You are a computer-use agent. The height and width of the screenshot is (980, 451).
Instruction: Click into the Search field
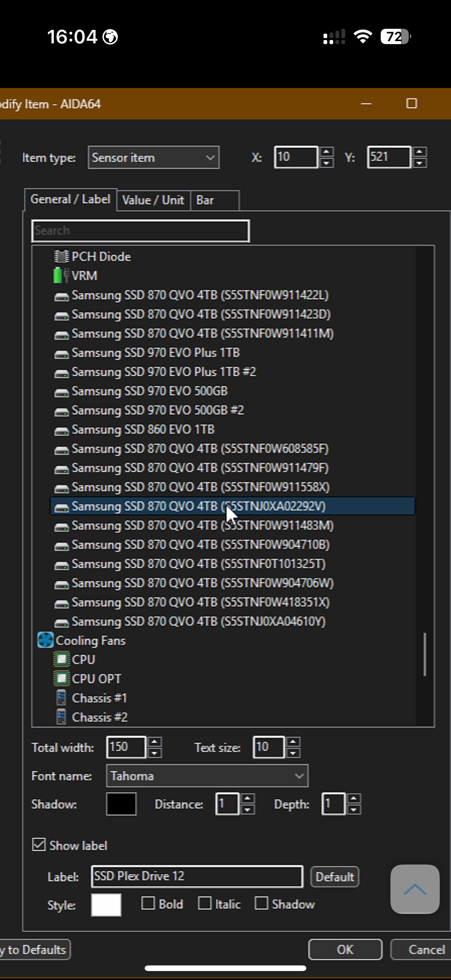(x=141, y=231)
